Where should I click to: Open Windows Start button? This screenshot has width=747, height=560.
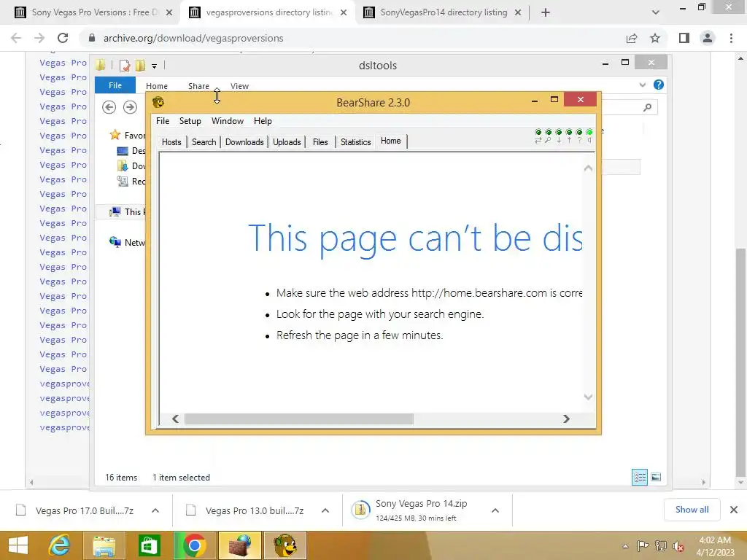(x=18, y=545)
